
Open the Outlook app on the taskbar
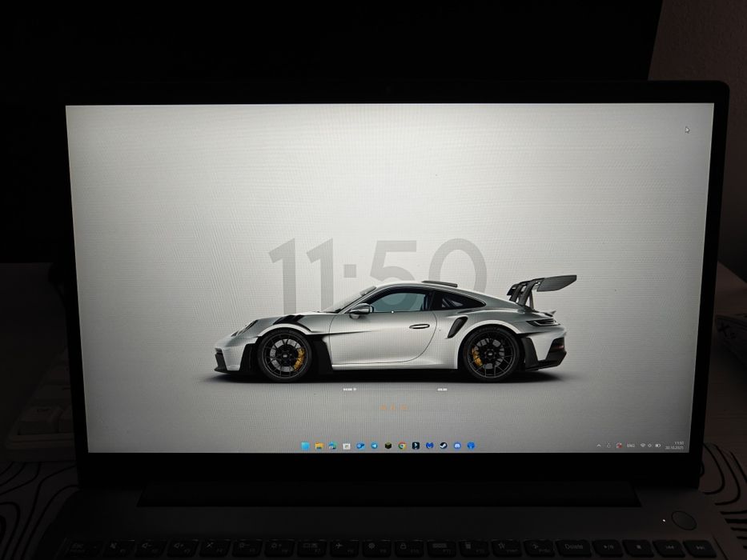click(x=360, y=446)
